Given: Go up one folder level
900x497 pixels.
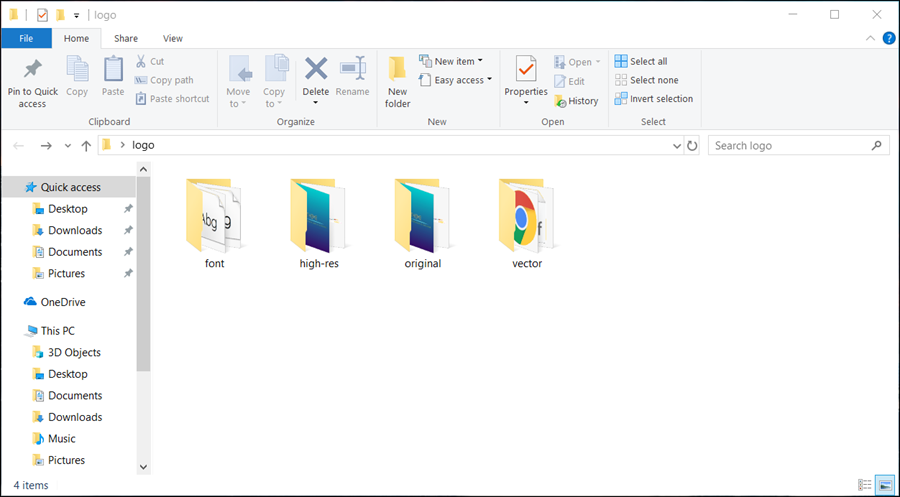Looking at the screenshot, I should coord(86,146).
